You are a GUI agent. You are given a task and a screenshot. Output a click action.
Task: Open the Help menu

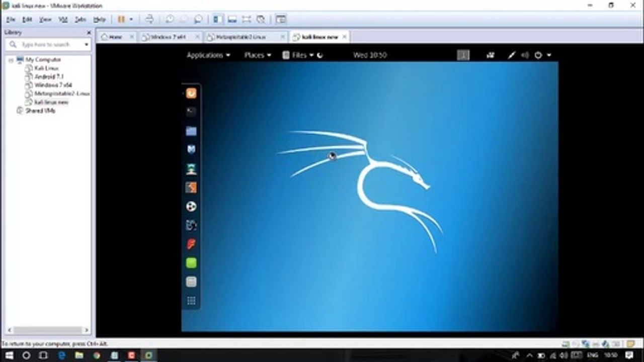pos(100,20)
